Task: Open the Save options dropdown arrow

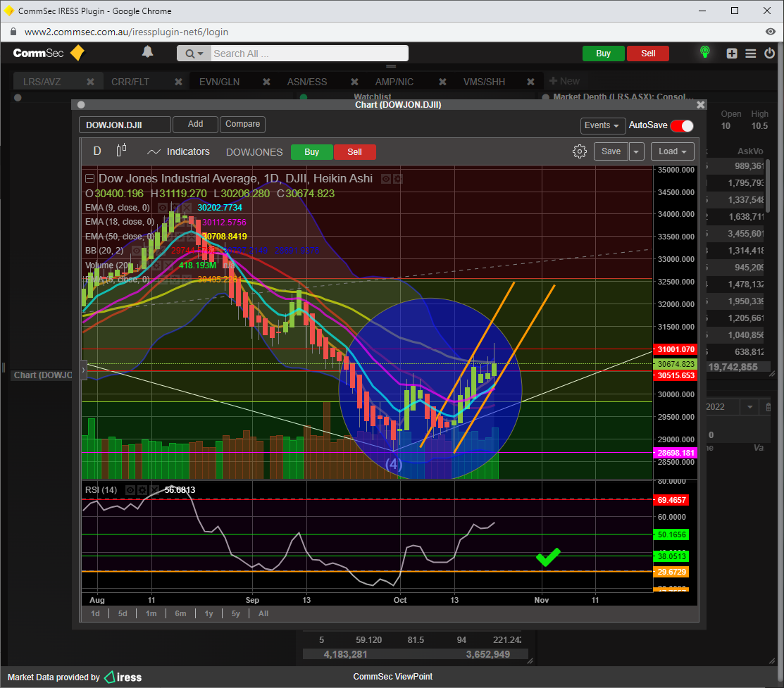Action: pos(637,151)
